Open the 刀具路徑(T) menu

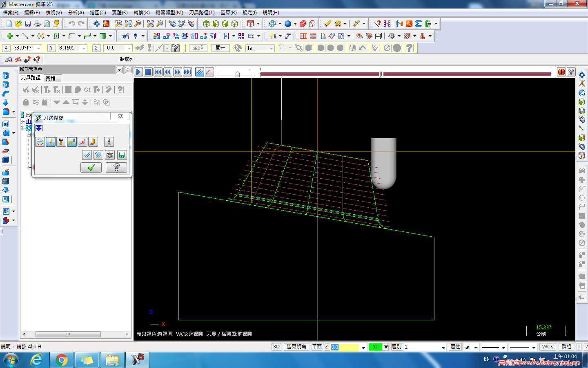[x=202, y=13]
